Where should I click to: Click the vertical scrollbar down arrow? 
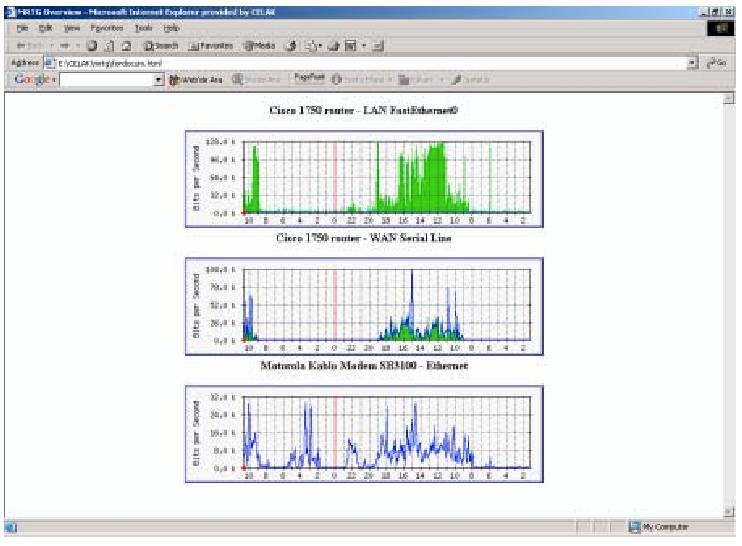pyautogui.click(x=729, y=511)
